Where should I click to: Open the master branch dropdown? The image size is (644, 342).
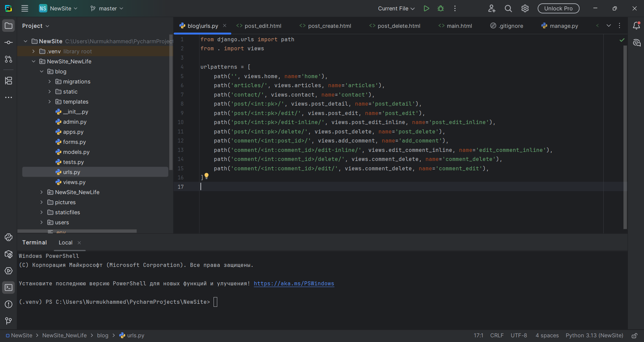107,8
